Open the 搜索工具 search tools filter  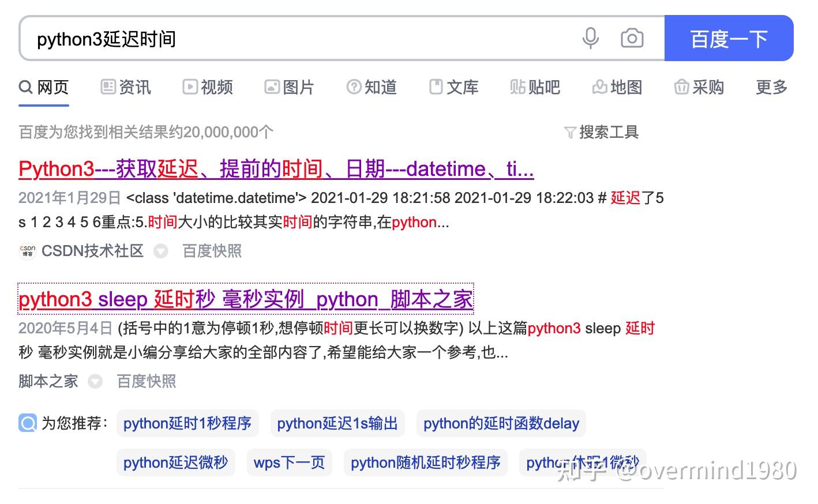click(x=602, y=131)
